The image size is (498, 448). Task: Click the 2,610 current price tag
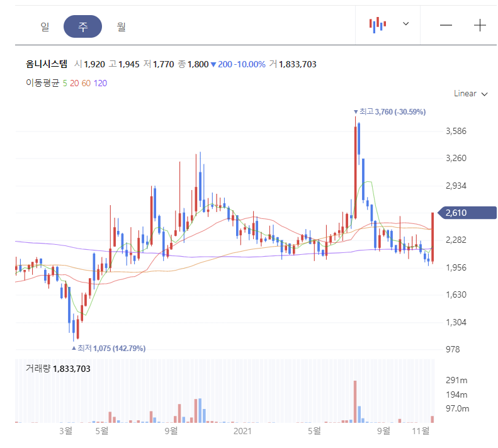click(467, 213)
